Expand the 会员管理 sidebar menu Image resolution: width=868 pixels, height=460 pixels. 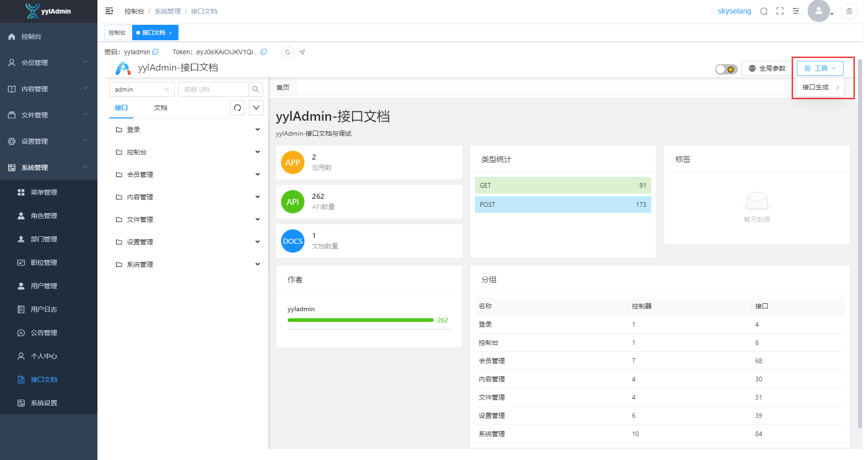coord(49,63)
